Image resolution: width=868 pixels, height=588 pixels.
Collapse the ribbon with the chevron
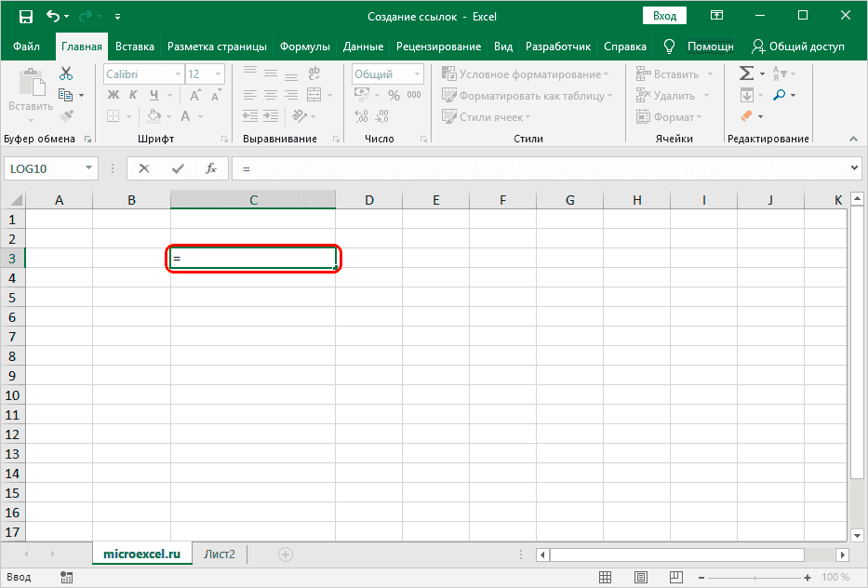855,139
